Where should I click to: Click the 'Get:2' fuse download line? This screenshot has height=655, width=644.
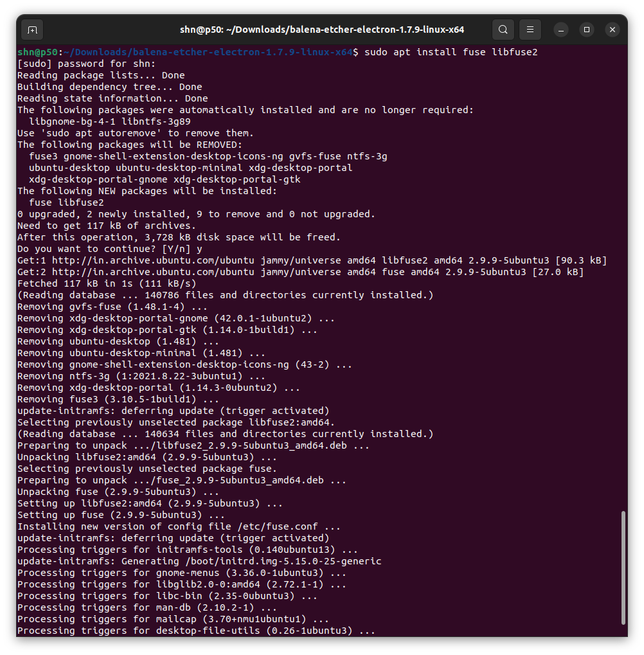[x=300, y=272]
